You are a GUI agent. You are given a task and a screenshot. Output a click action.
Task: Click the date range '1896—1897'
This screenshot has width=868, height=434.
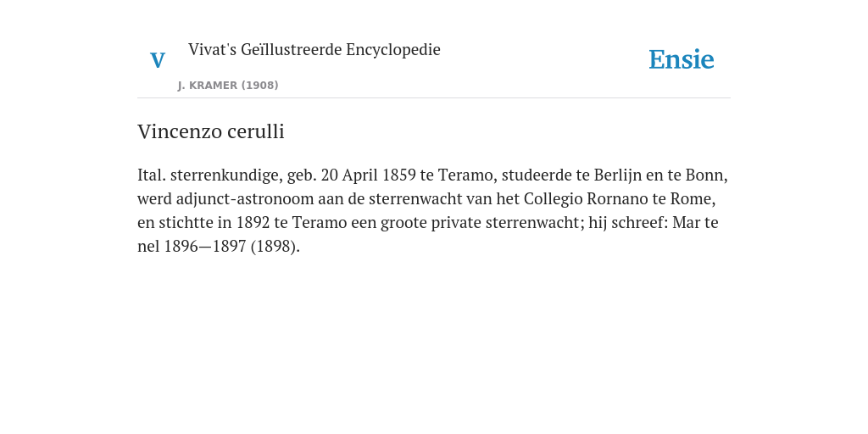pyautogui.click(x=205, y=247)
